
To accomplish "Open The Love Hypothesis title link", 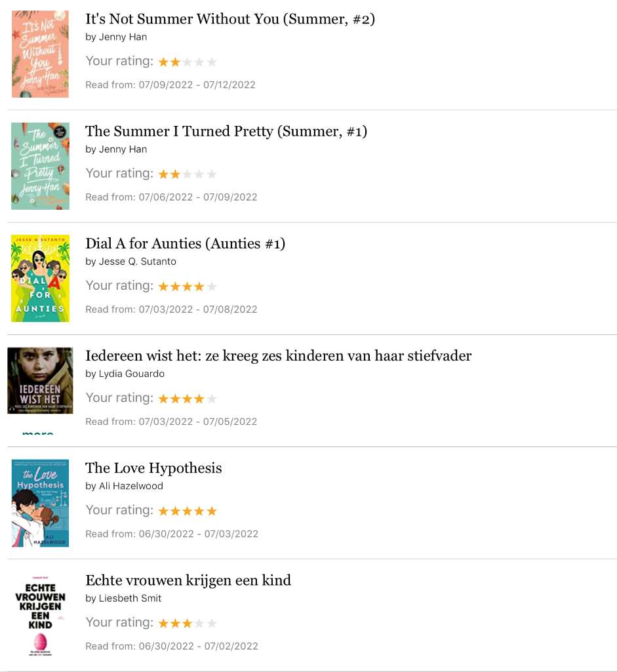I will (153, 468).
